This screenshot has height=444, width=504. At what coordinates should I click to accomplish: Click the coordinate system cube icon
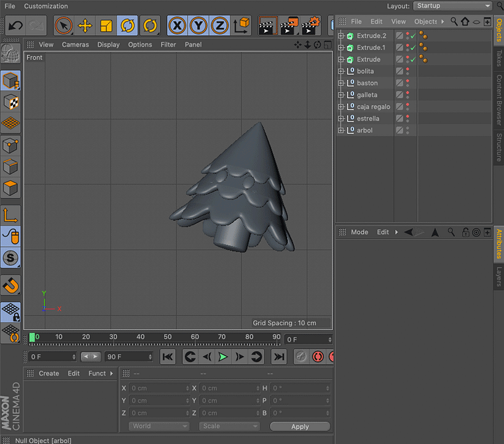click(x=242, y=26)
